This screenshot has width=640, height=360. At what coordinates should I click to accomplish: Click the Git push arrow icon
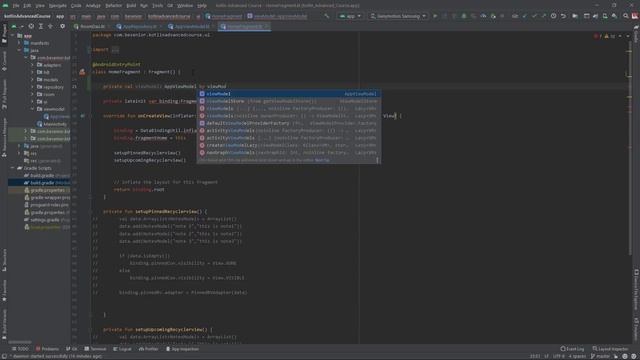pyautogui.click(x=544, y=16)
